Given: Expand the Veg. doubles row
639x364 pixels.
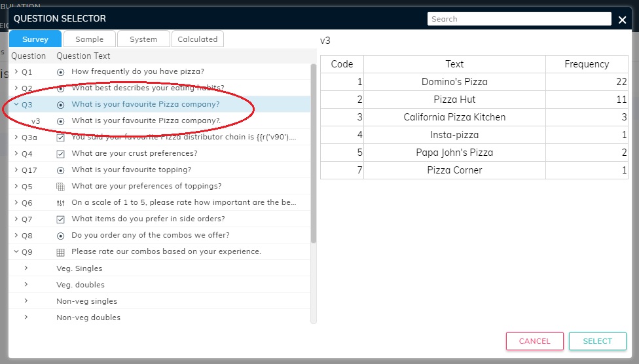Looking at the screenshot, I should click(x=26, y=284).
